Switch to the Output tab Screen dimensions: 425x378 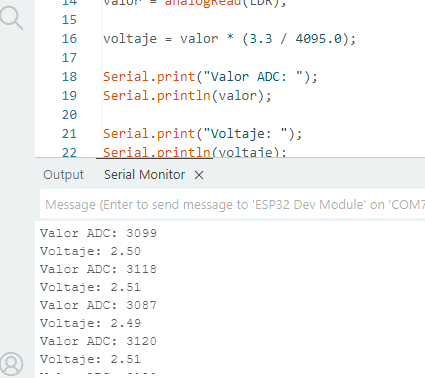pos(63,175)
